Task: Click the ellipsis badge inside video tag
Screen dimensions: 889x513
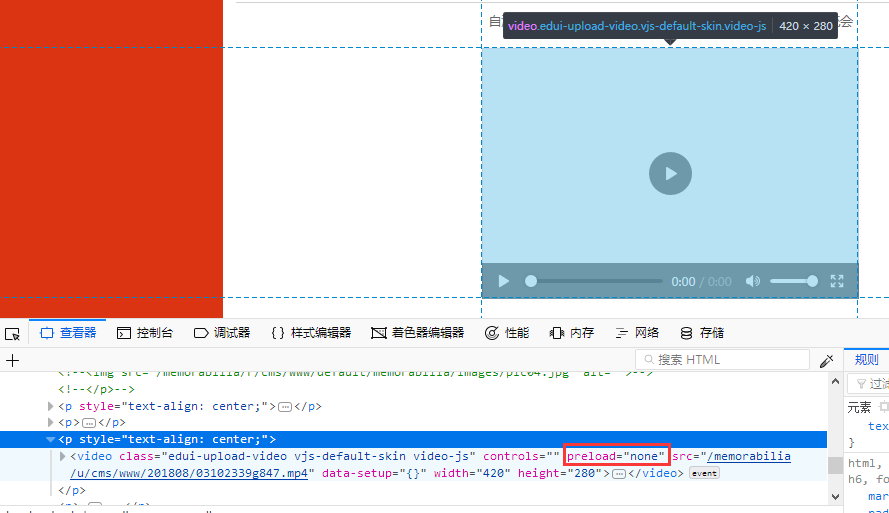Action: [x=619, y=473]
